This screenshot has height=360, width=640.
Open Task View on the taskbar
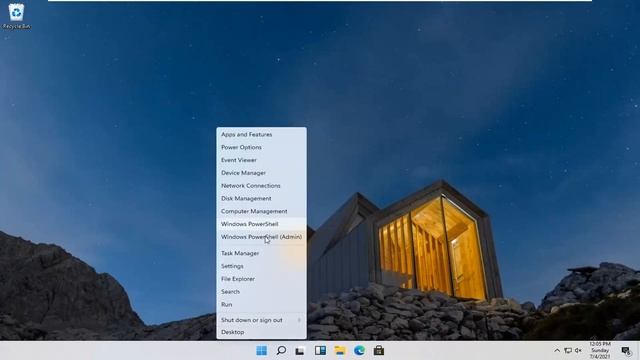point(300,351)
